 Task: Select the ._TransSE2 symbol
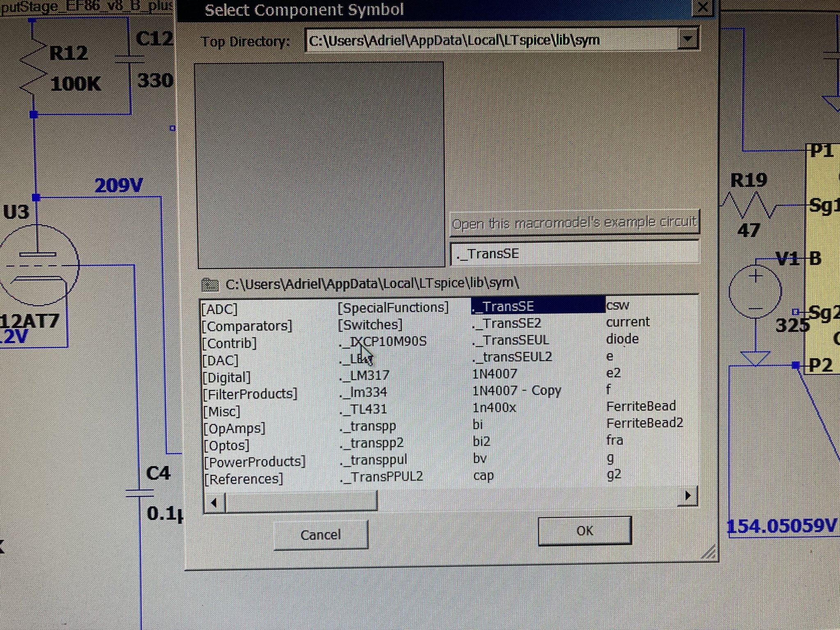[x=507, y=324]
